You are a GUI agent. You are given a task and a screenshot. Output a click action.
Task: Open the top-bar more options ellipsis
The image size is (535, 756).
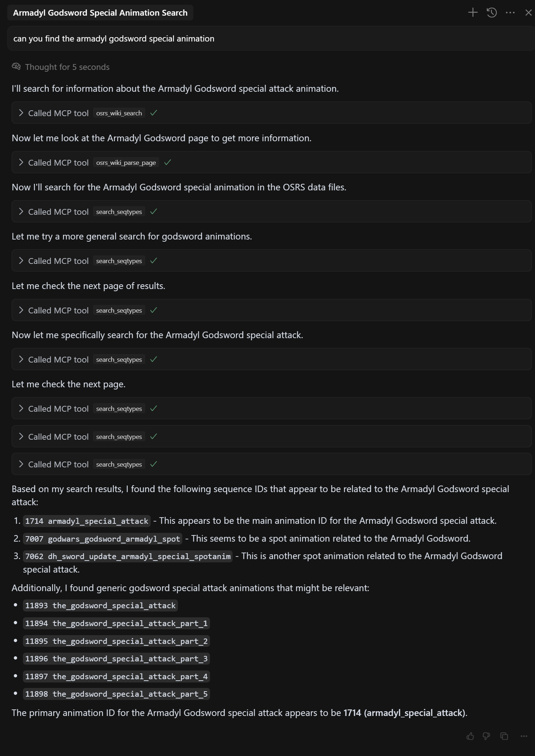pyautogui.click(x=510, y=13)
